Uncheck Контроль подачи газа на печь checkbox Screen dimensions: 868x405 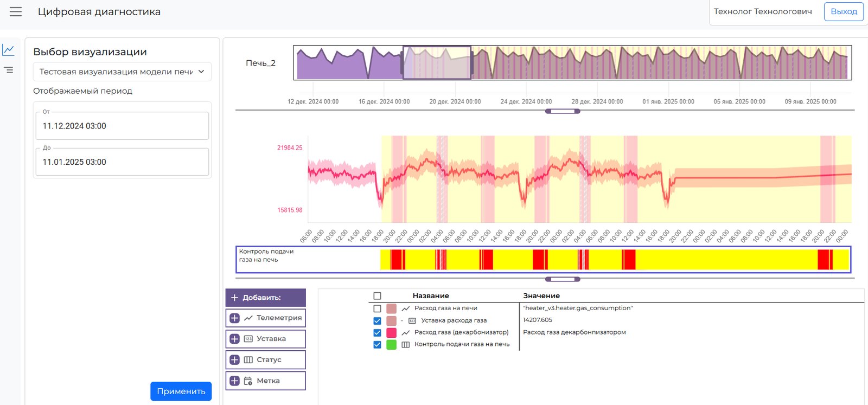[x=378, y=344]
